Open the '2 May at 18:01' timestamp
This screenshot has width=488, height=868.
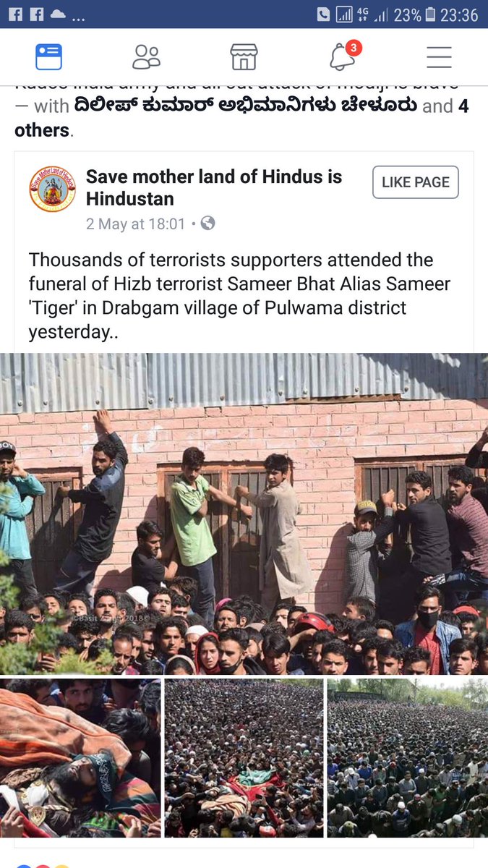136,224
